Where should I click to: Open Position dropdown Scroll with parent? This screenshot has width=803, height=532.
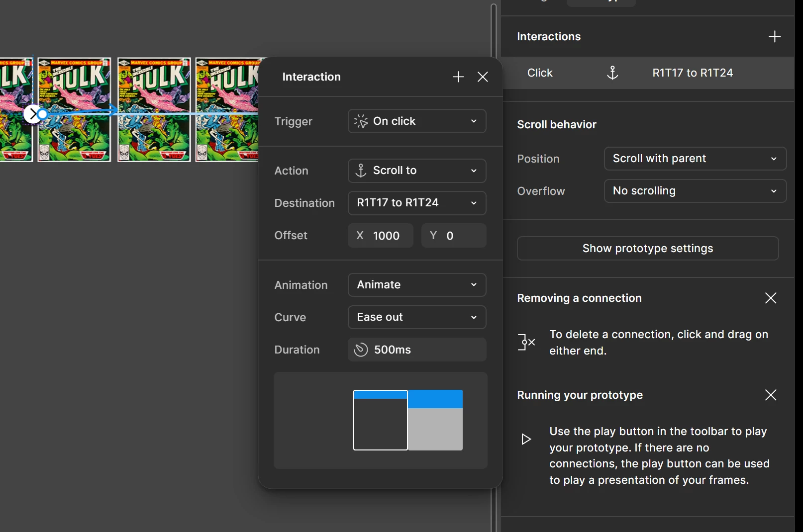click(x=695, y=159)
